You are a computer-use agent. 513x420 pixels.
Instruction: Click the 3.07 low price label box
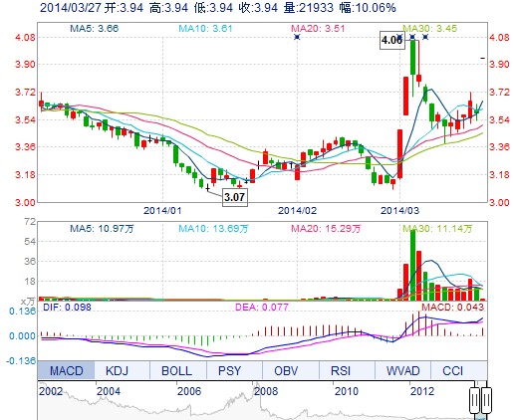(x=235, y=197)
